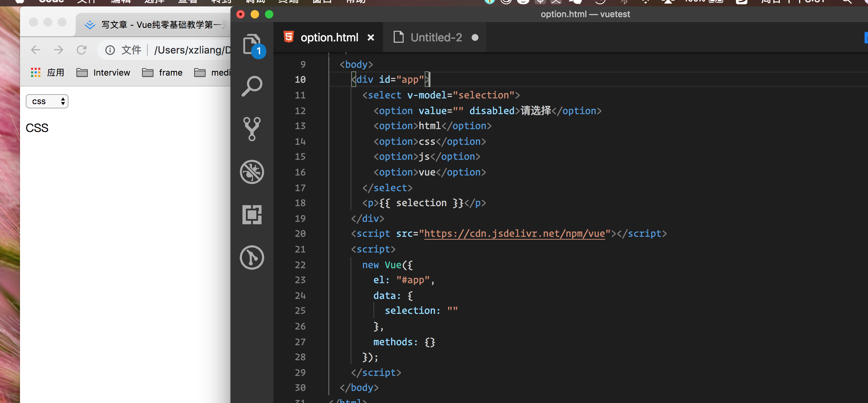Click the browser address bar path
Viewport: 868px width, 403px height.
point(192,50)
